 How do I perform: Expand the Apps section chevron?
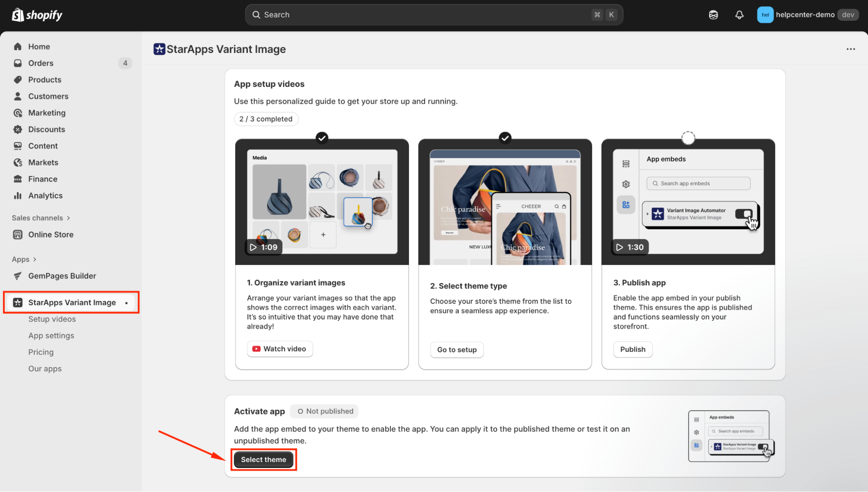coord(35,259)
